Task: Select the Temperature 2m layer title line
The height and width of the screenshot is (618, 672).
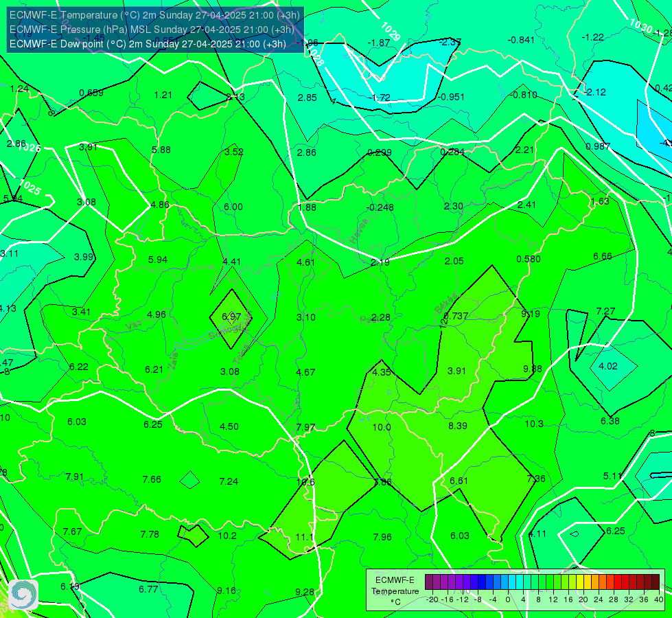Action: click(154, 15)
